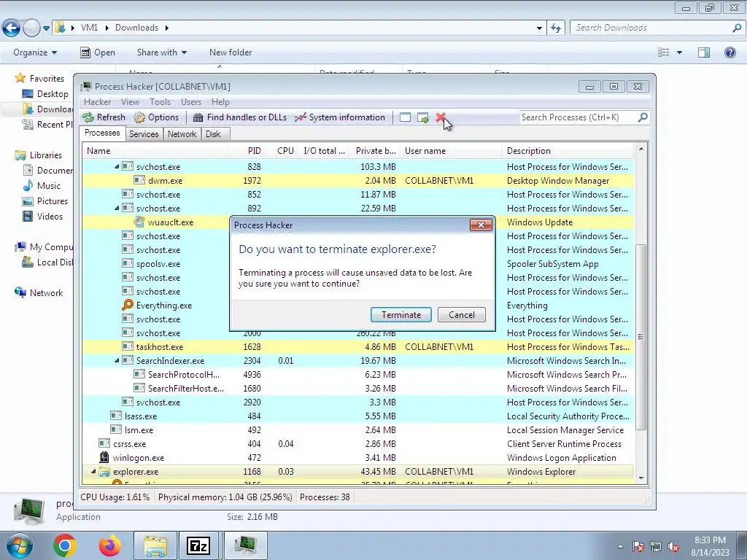
Task: Click the Search Processes input field
Action: pyautogui.click(x=578, y=117)
